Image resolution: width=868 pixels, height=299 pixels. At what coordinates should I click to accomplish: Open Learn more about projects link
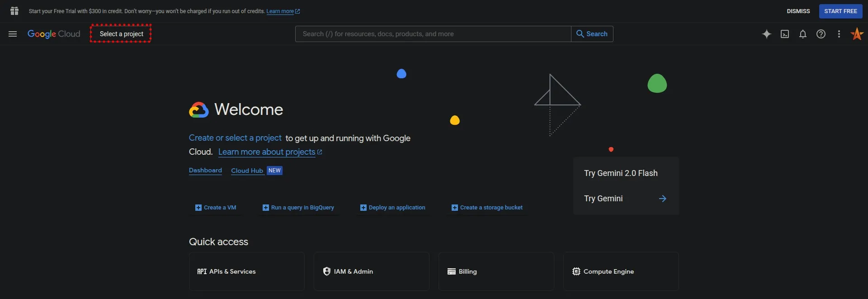267,152
